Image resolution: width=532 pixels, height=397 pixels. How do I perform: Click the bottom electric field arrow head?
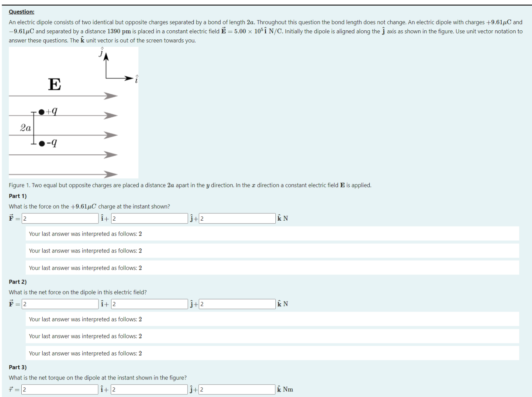point(111,175)
